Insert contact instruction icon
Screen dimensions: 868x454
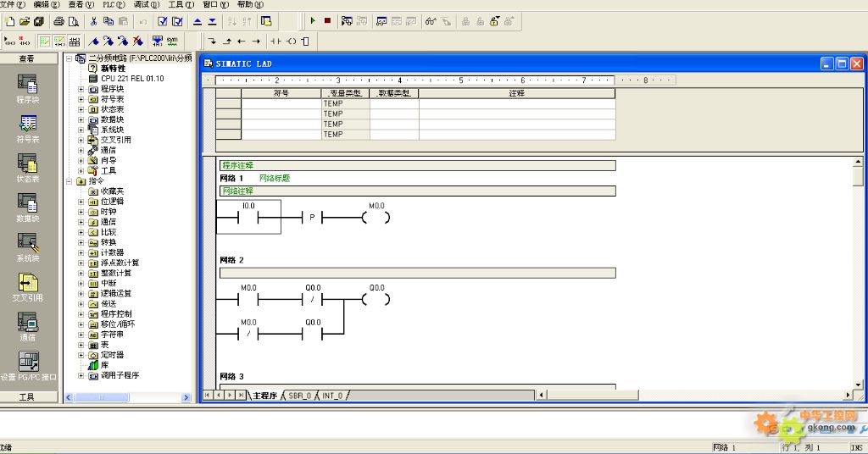click(x=275, y=41)
